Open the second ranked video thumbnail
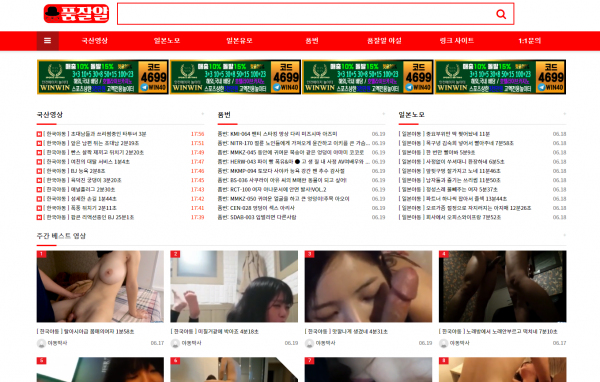The height and width of the screenshot is (382, 600). tap(234, 286)
